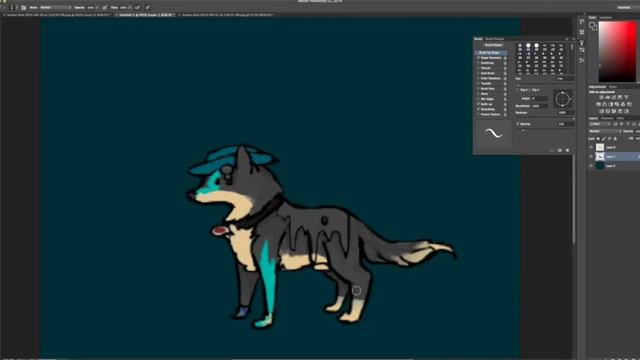Image resolution: width=640 pixels, height=360 pixels.
Task: Enable Scattering checkbox
Action: pyautogui.click(x=478, y=63)
